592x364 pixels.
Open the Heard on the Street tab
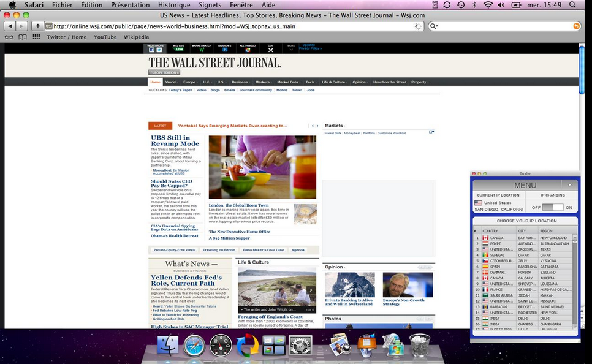coord(390,82)
